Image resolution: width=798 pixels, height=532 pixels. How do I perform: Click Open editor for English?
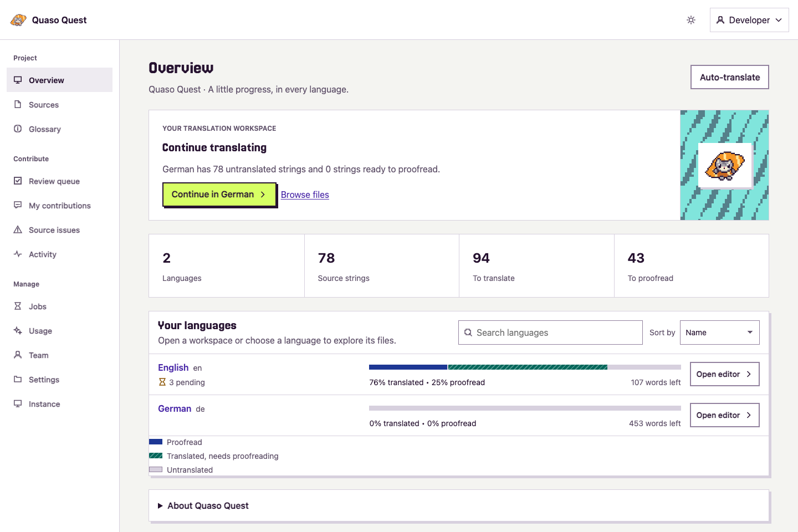click(x=724, y=374)
